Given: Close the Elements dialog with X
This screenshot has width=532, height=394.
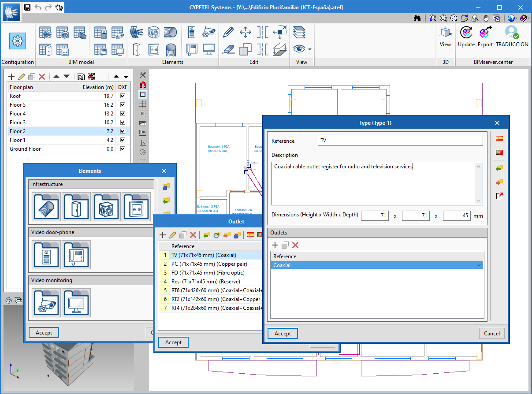Looking at the screenshot, I should (164, 171).
